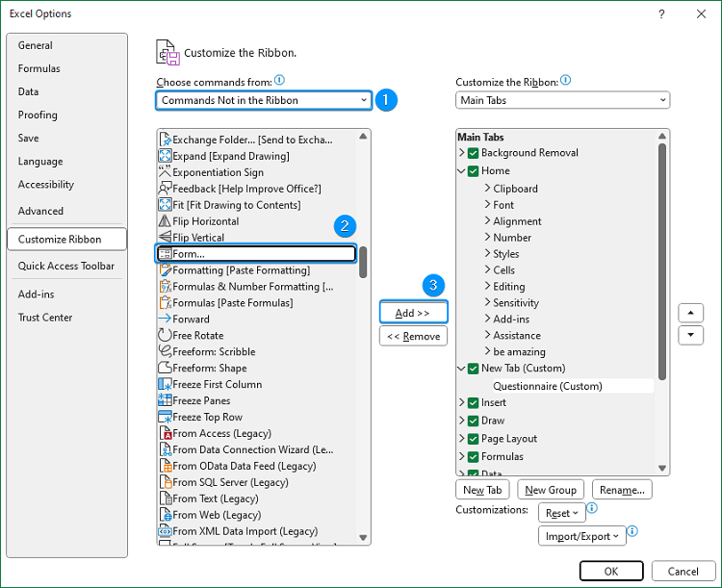Click the Expand Drawing command icon
The height and width of the screenshot is (588, 722).
pyautogui.click(x=165, y=156)
